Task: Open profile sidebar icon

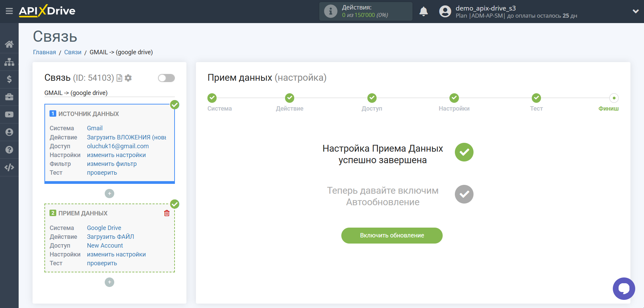Action: 9,132
